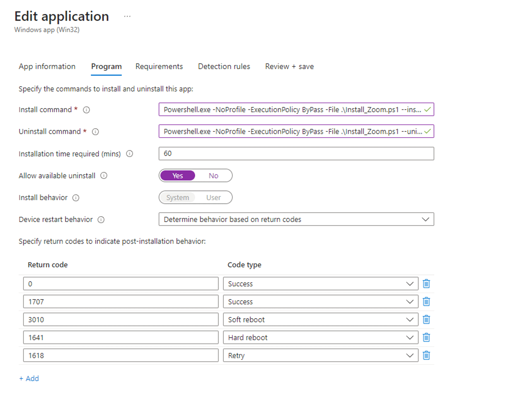Change code type for return code 1641

(410, 337)
